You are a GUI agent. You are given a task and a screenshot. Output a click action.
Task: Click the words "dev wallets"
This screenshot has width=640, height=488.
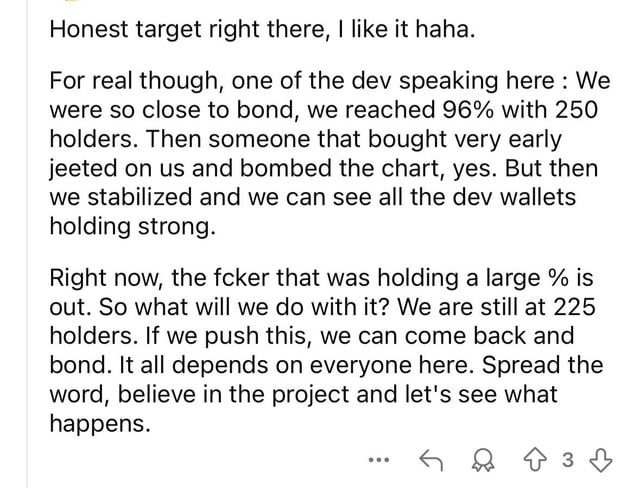click(511, 197)
